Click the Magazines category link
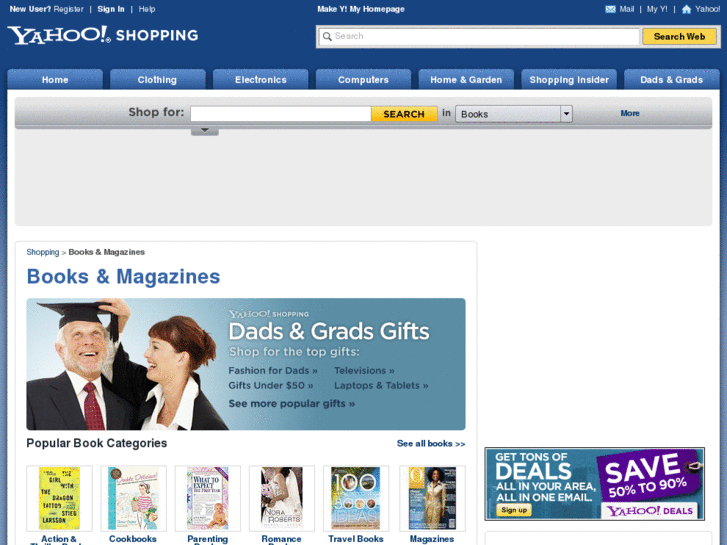Image resolution: width=727 pixels, height=545 pixels. pos(432,539)
